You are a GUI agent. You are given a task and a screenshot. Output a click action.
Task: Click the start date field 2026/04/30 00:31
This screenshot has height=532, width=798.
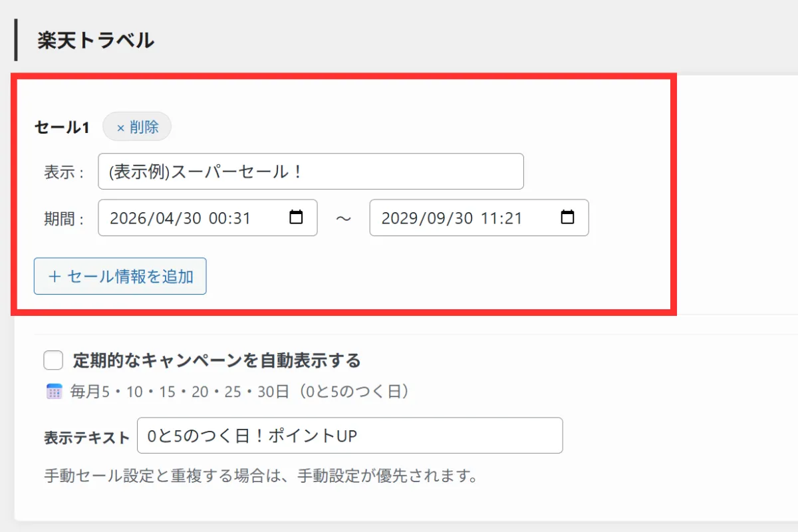point(207,217)
